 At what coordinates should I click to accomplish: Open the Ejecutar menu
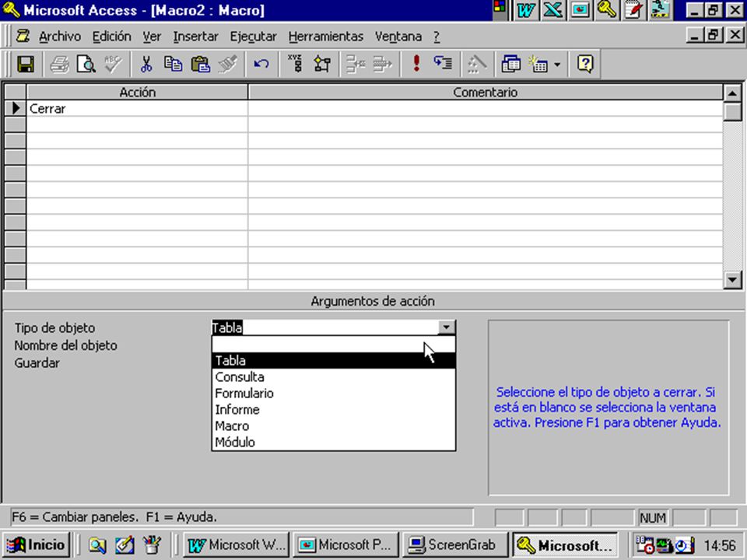coord(254,37)
